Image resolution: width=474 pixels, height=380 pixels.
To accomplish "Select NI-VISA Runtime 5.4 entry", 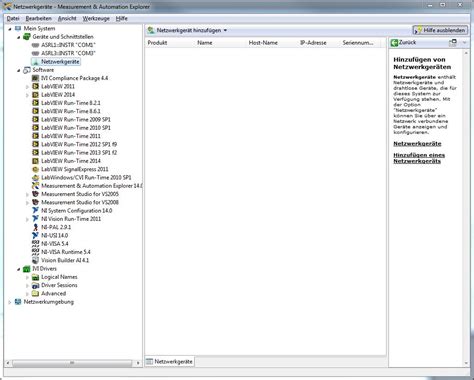I will [x=66, y=252].
